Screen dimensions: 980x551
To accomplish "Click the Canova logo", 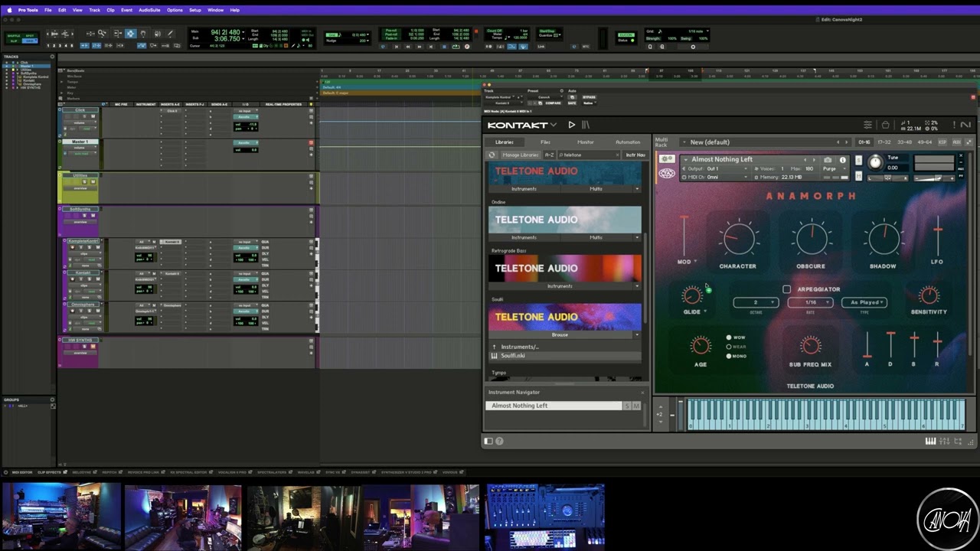I will click(x=946, y=517).
